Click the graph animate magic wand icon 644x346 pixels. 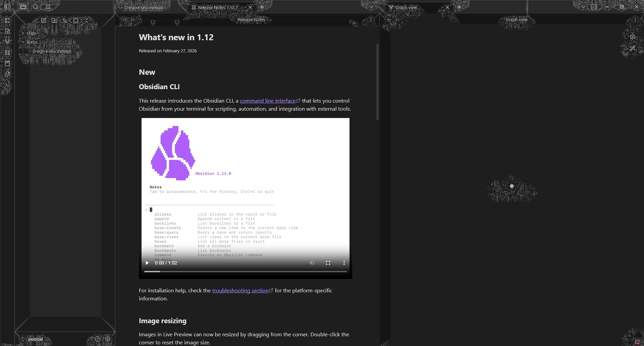[633, 48]
